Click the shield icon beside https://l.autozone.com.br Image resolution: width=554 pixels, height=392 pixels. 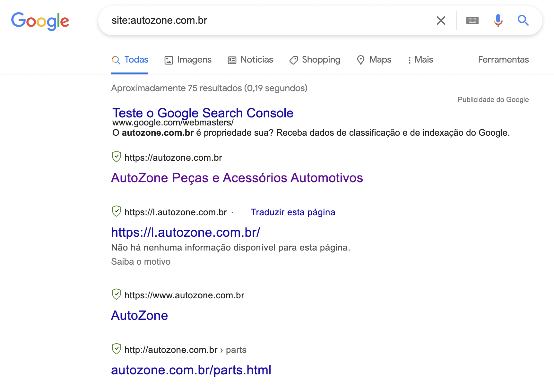pos(116,211)
